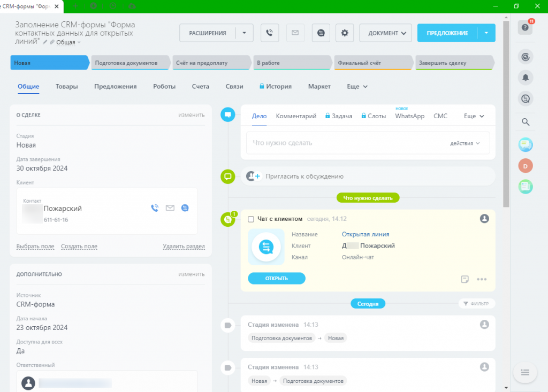Click the Создать поле link
548x392 pixels.
click(x=79, y=247)
